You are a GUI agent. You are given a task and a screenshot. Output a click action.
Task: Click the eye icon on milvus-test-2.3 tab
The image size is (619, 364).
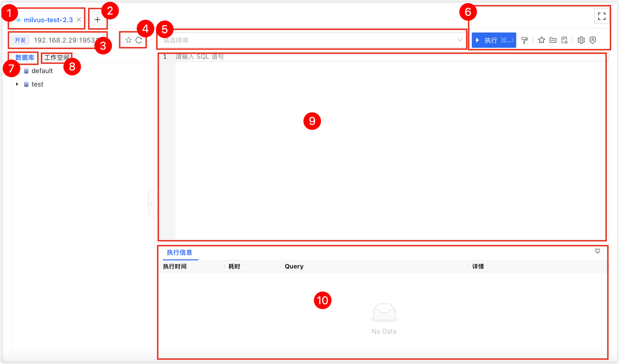tap(18, 20)
